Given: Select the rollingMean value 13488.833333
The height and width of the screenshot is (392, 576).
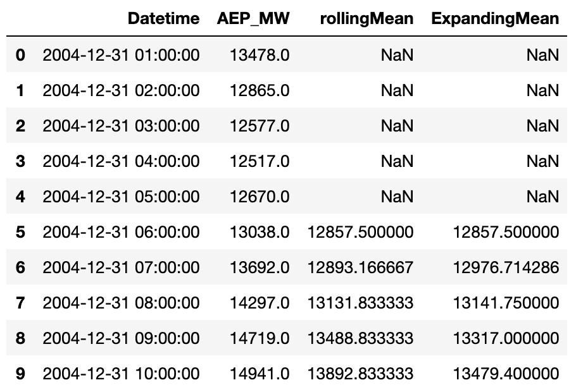Looking at the screenshot, I should [360, 338].
